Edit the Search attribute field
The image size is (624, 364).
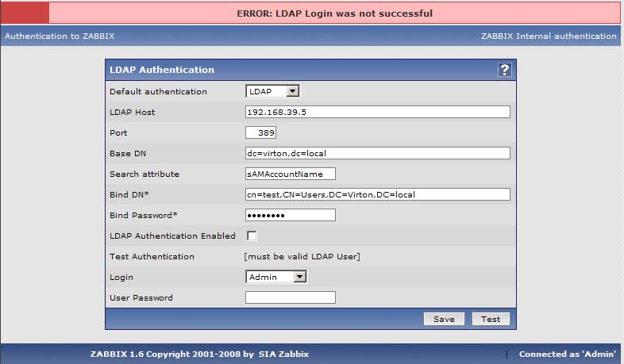pos(290,174)
